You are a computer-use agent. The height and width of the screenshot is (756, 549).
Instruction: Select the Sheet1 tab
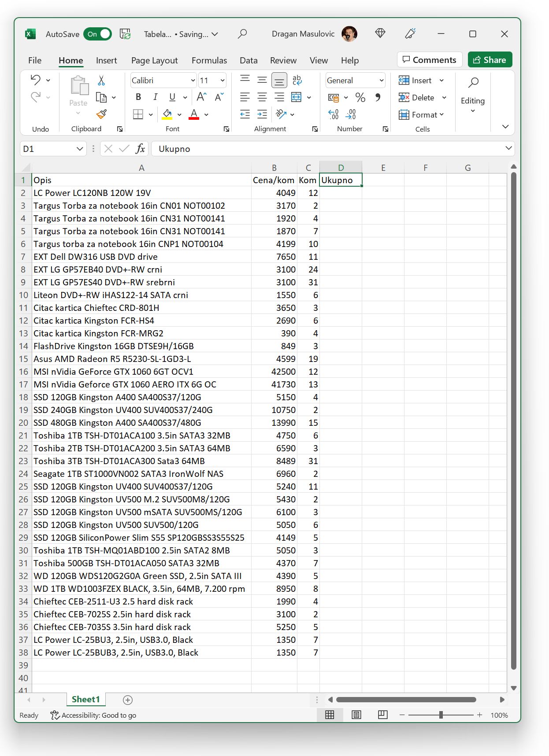click(x=86, y=699)
